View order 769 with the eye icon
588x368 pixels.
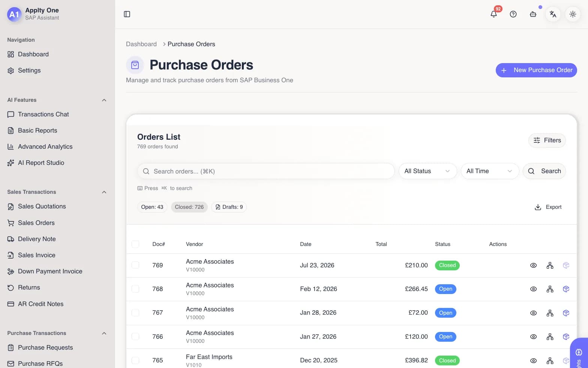coord(533,265)
